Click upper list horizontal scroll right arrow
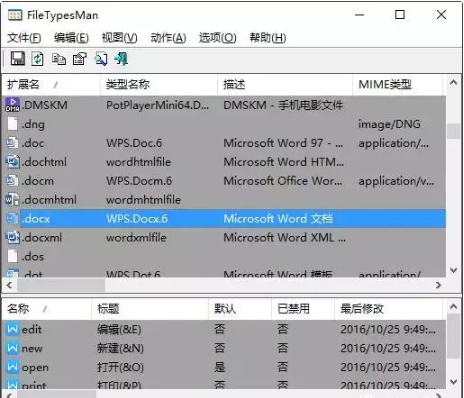464x398 pixels. point(438,285)
